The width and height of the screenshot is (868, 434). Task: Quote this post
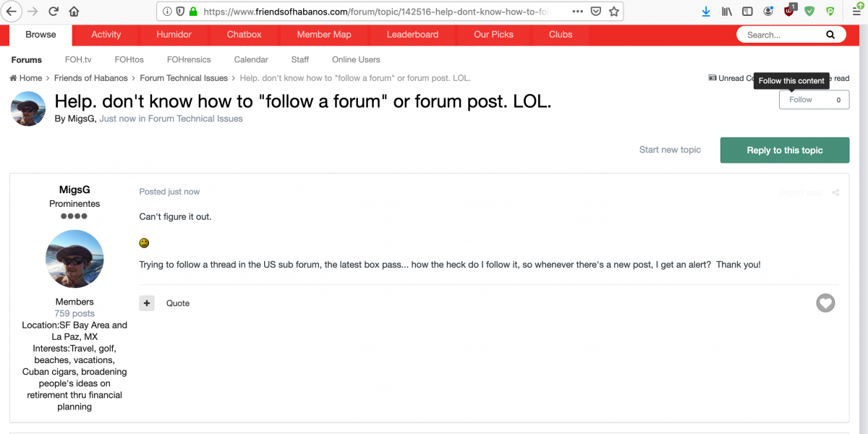(178, 303)
